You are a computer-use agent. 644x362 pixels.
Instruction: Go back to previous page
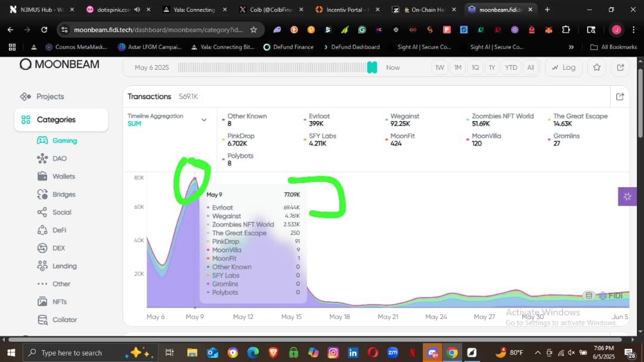(10, 30)
